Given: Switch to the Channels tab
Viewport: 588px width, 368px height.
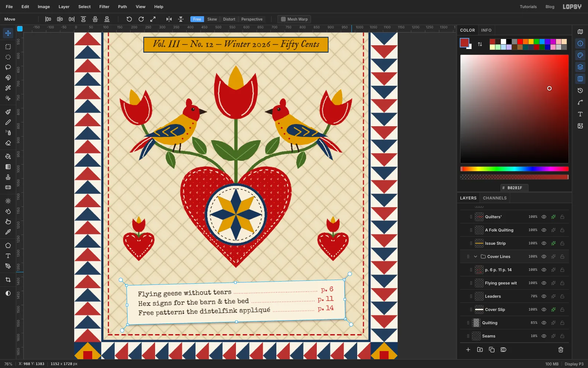Looking at the screenshot, I should [x=495, y=198].
